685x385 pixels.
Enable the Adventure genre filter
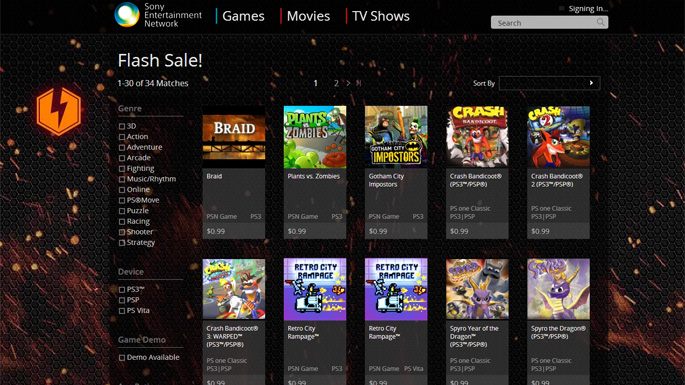pos(122,148)
